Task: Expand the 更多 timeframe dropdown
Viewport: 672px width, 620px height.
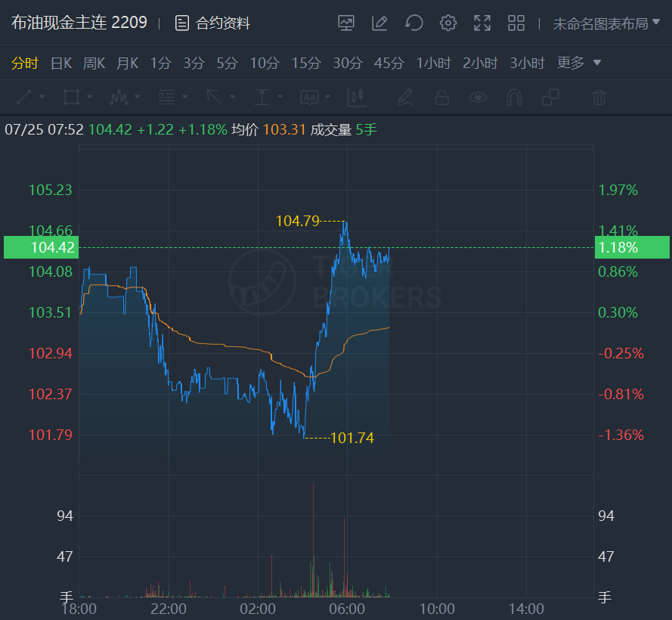Action: (x=579, y=63)
